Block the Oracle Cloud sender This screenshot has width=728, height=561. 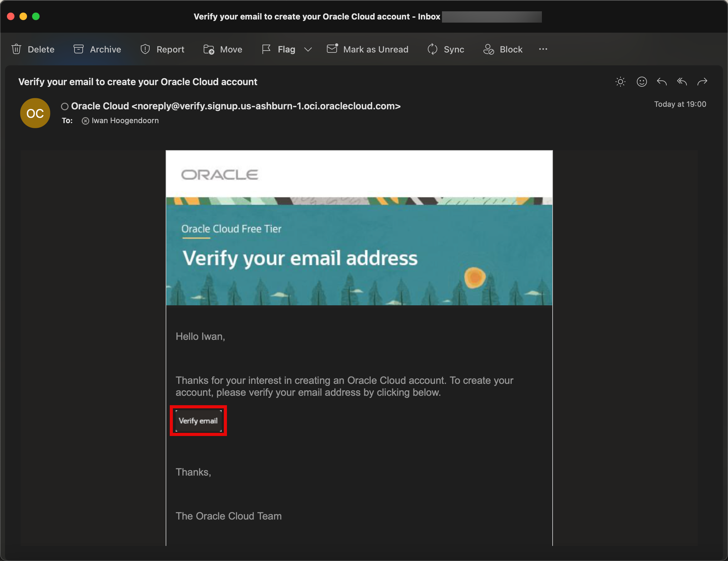503,49
